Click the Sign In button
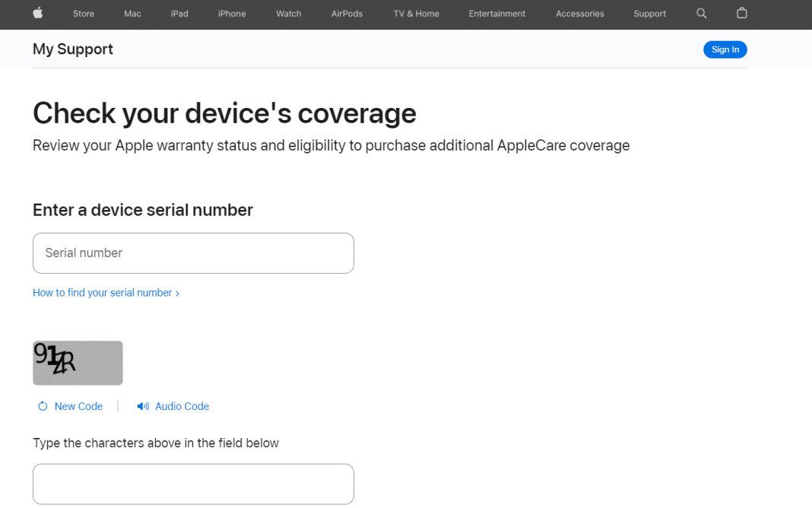This screenshot has width=812, height=508. point(725,49)
